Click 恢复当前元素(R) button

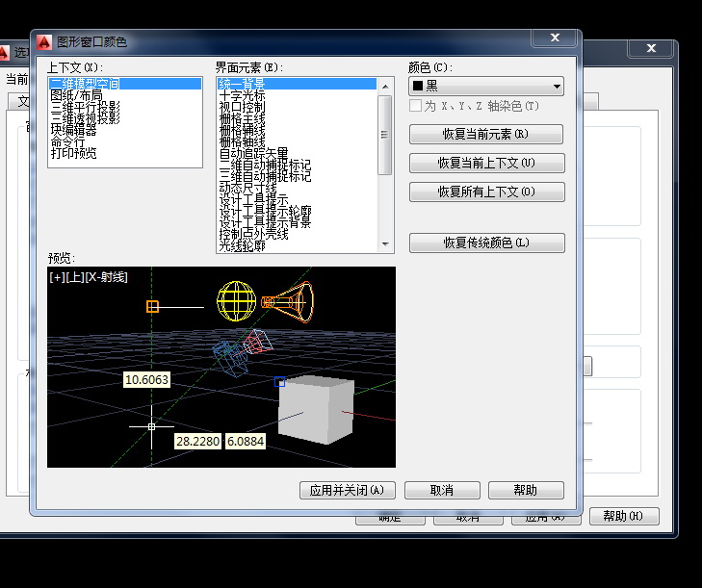(485, 134)
